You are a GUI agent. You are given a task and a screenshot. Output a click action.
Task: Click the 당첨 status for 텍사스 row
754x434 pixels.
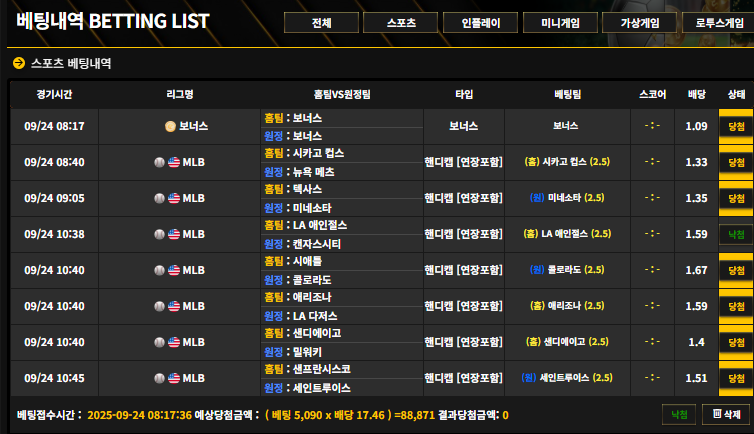tap(736, 198)
